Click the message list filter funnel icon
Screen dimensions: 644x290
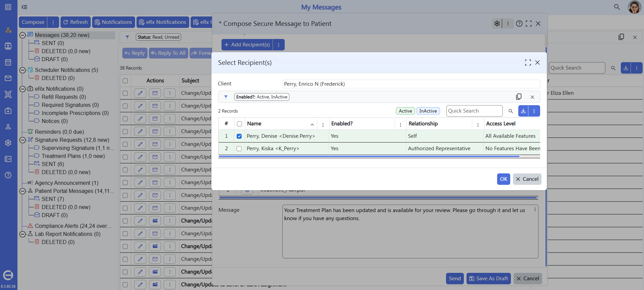[x=127, y=37]
